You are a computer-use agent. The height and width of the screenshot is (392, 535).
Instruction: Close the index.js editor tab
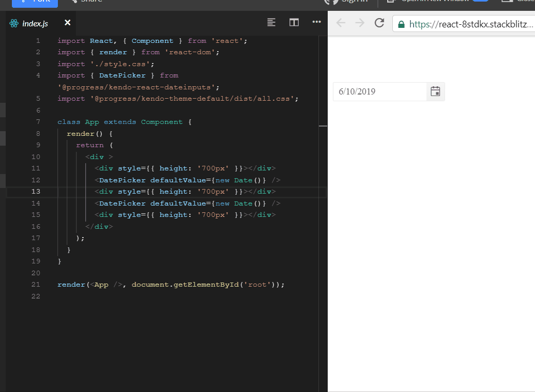68,23
